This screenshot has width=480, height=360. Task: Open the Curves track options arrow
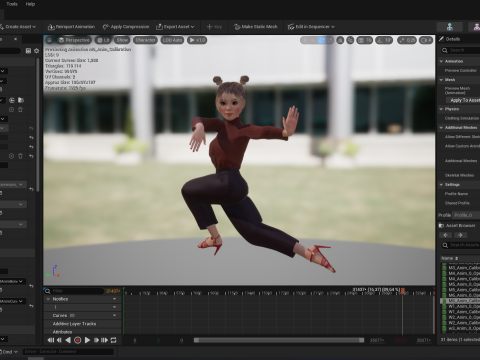115,315
